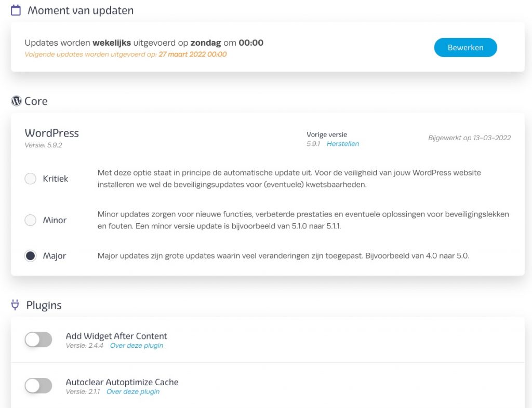Click the Versie: 2.4.4 text

pos(85,346)
